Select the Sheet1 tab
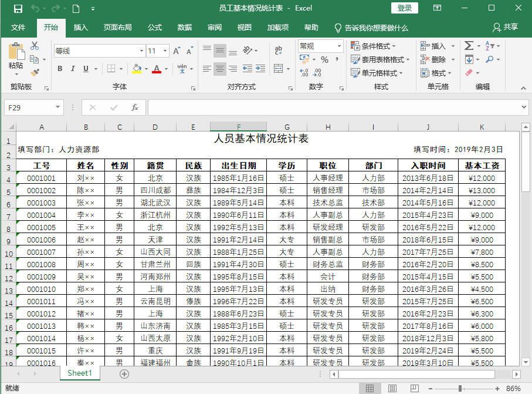This screenshot has height=394, width=532. point(80,373)
